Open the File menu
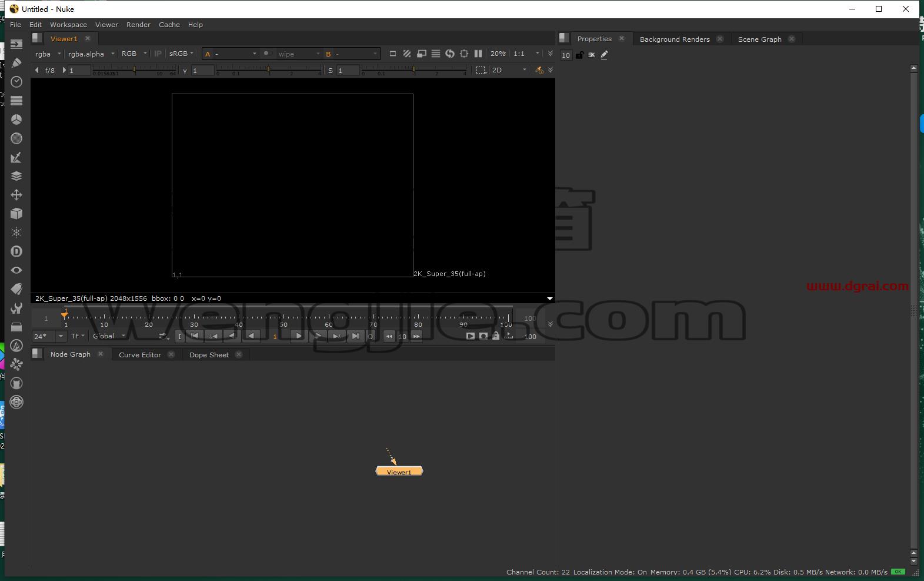Viewport: 924px width, 581px height. [15, 25]
